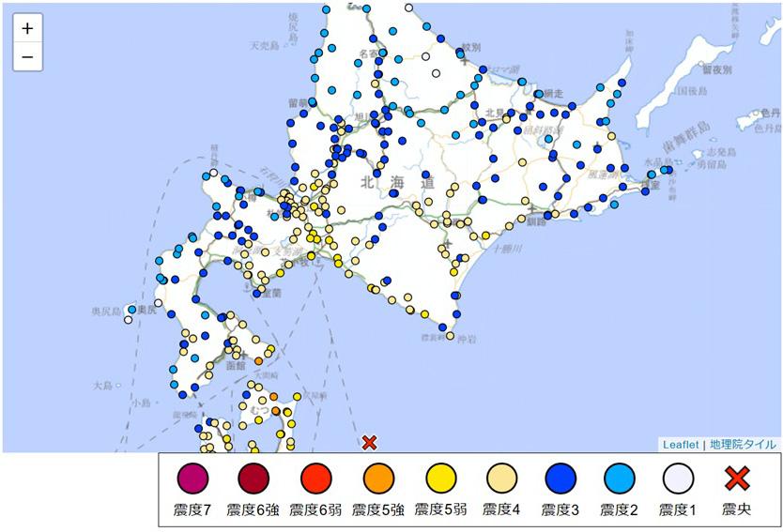Click the red X epicenter marker on map
This screenshot has width=783, height=532.
369,442
